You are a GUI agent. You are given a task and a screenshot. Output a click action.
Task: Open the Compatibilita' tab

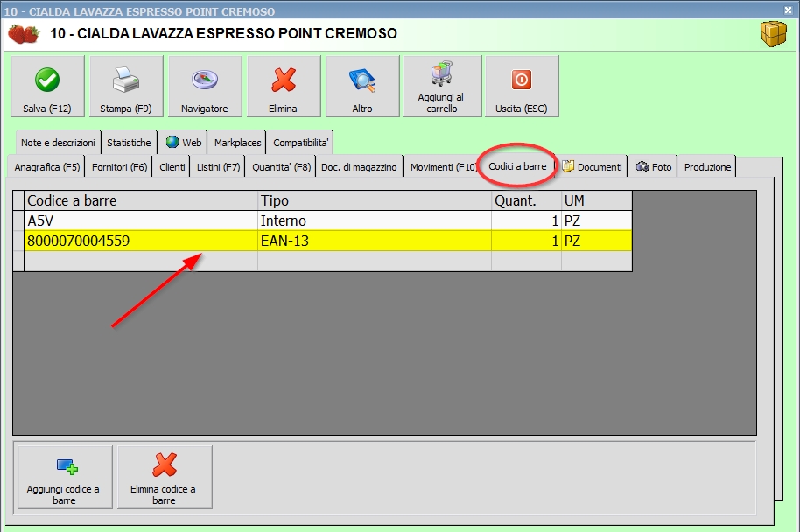point(300,143)
